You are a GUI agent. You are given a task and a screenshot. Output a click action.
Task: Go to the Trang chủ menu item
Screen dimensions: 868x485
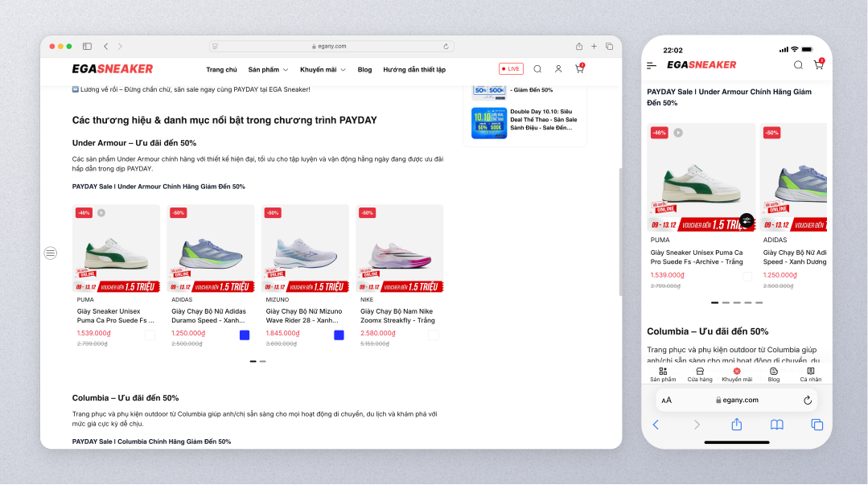(x=221, y=70)
